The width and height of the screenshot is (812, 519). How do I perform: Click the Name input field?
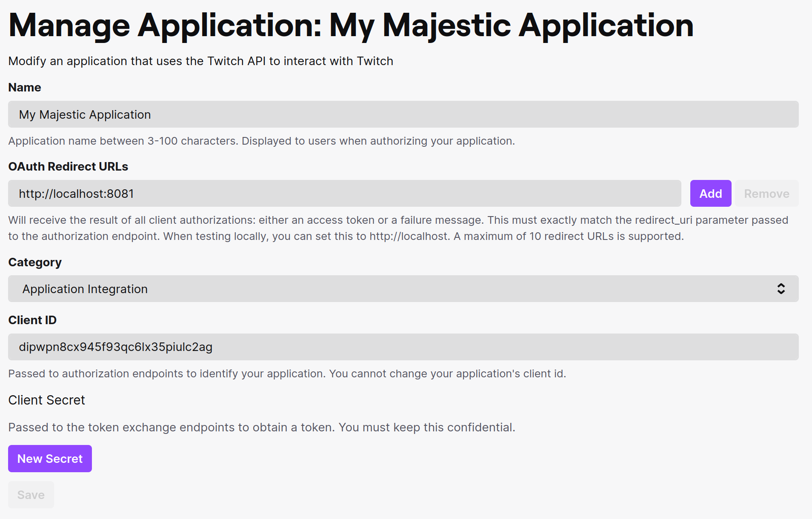point(403,114)
